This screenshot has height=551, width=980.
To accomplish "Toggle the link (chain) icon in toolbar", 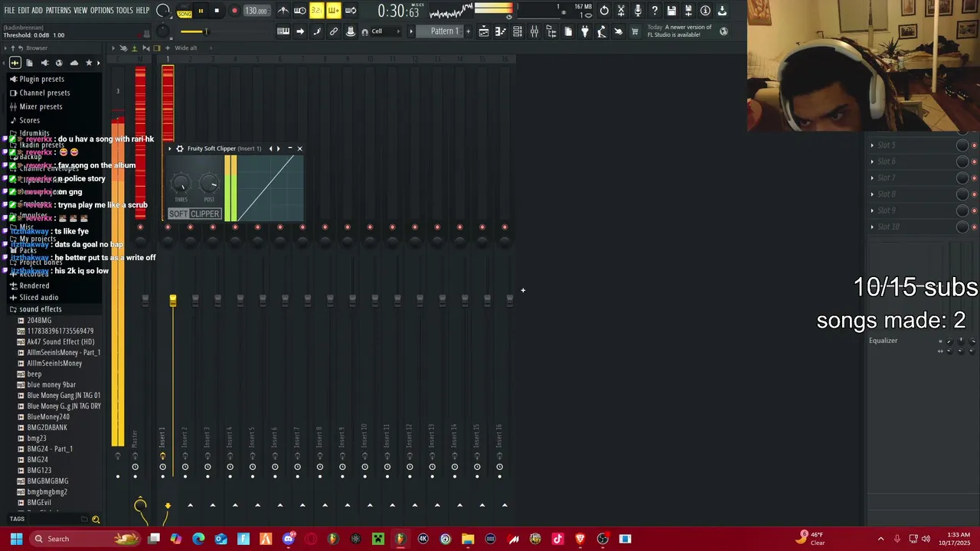I will (334, 31).
